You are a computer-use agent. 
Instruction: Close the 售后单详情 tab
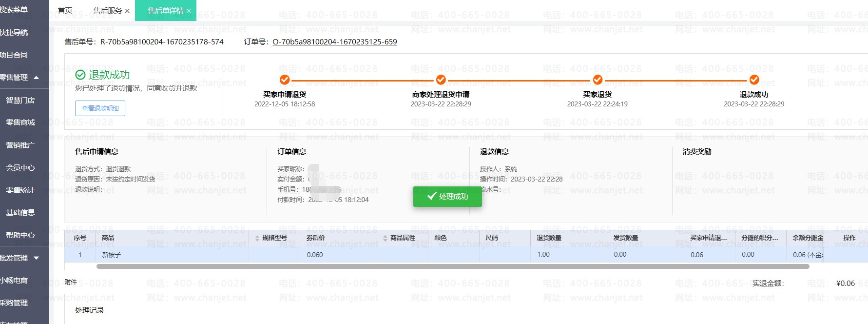[189, 11]
